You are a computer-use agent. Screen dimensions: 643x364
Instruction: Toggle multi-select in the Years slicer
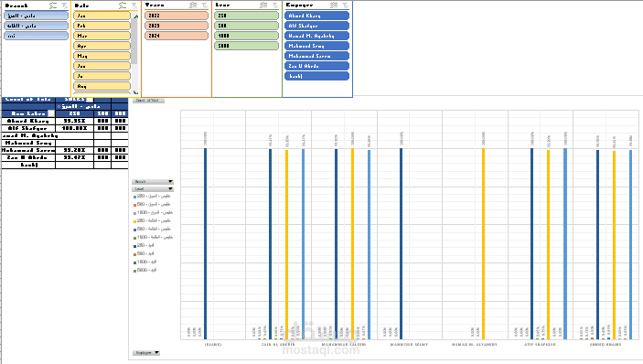tap(193, 5)
